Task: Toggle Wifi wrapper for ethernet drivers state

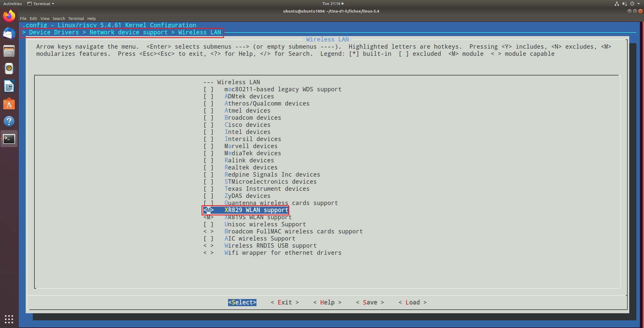Action: (x=208, y=253)
